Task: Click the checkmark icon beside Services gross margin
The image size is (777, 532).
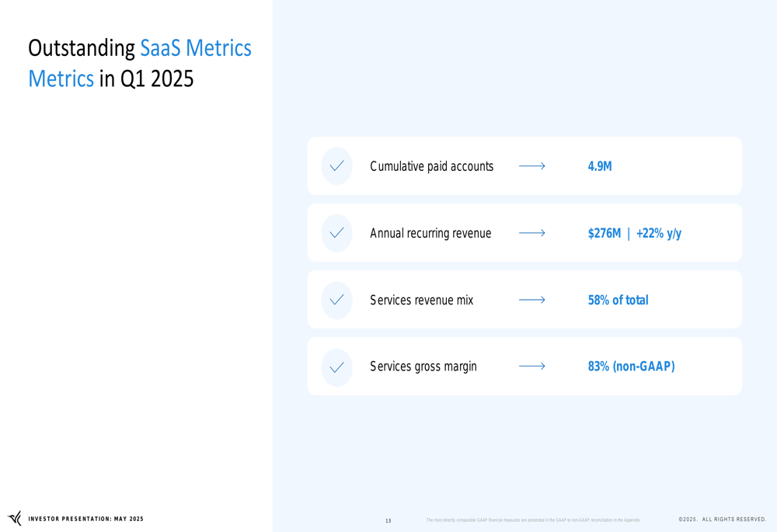Action: (337, 367)
